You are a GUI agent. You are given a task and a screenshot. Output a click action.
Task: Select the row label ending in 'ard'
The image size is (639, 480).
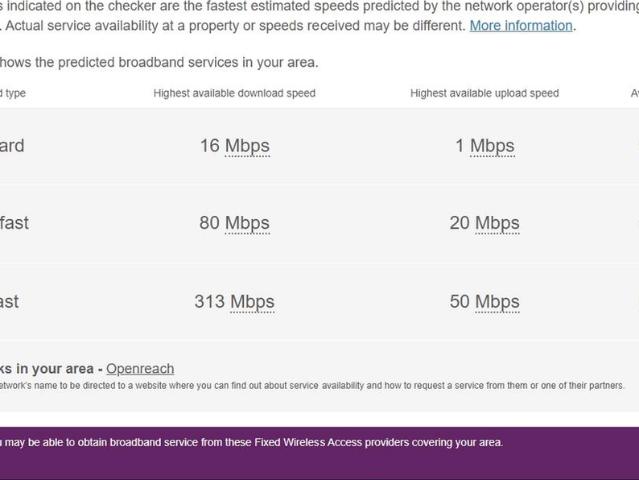click(x=12, y=146)
